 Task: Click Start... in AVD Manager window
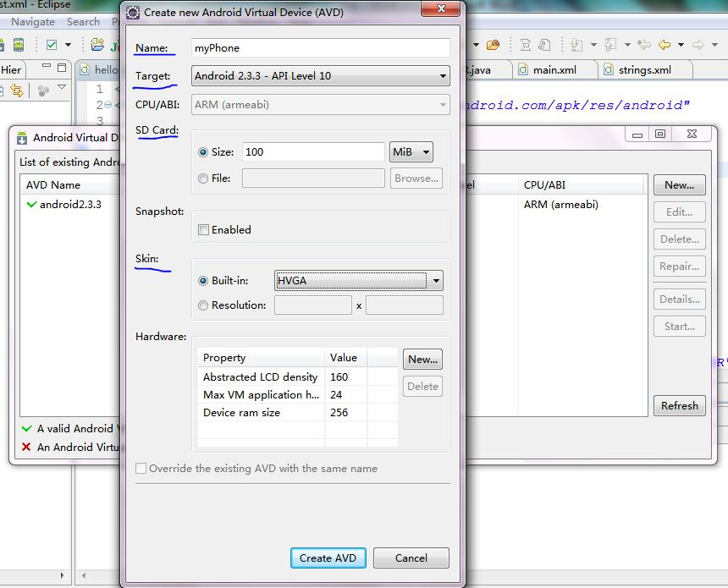(x=679, y=327)
